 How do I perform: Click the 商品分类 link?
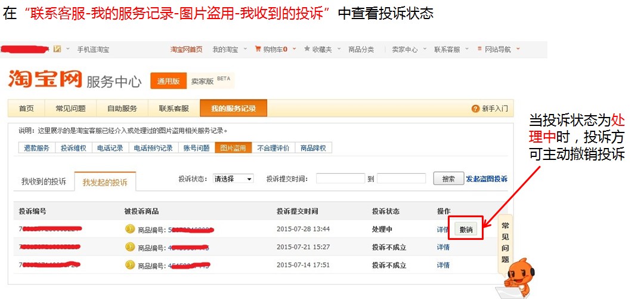point(361,50)
